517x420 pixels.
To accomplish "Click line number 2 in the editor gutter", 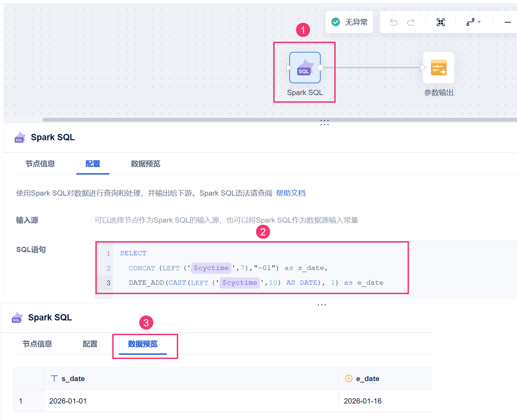I will click(x=108, y=268).
